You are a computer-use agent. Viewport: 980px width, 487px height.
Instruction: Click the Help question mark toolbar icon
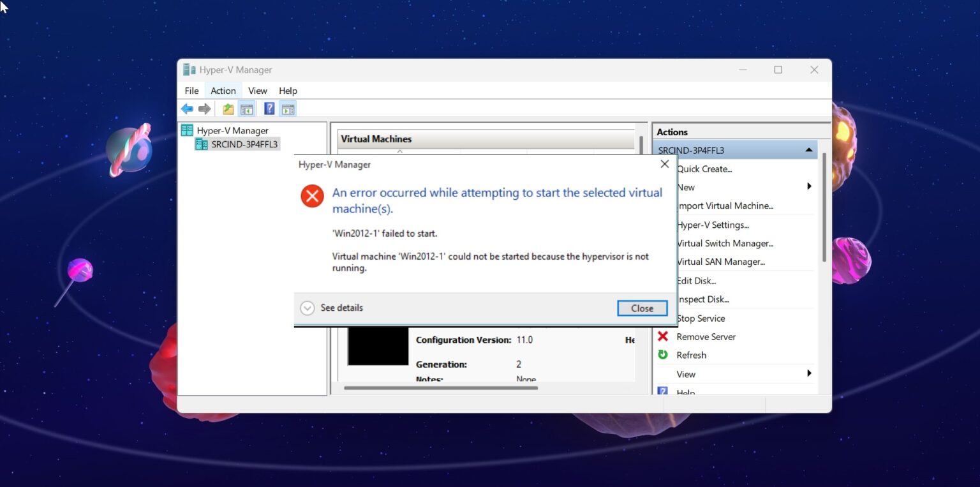click(269, 109)
